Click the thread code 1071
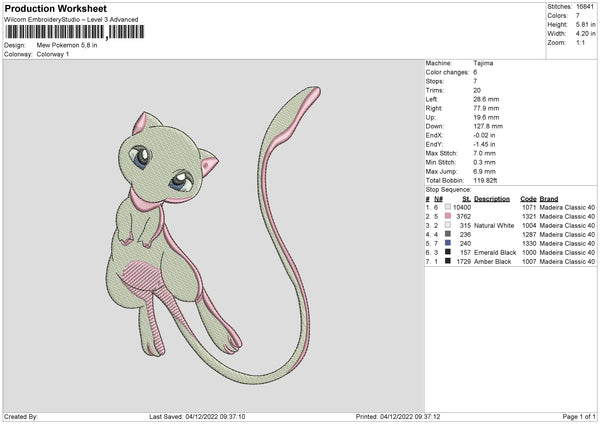The width and height of the screenshot is (600, 424). coord(529,207)
